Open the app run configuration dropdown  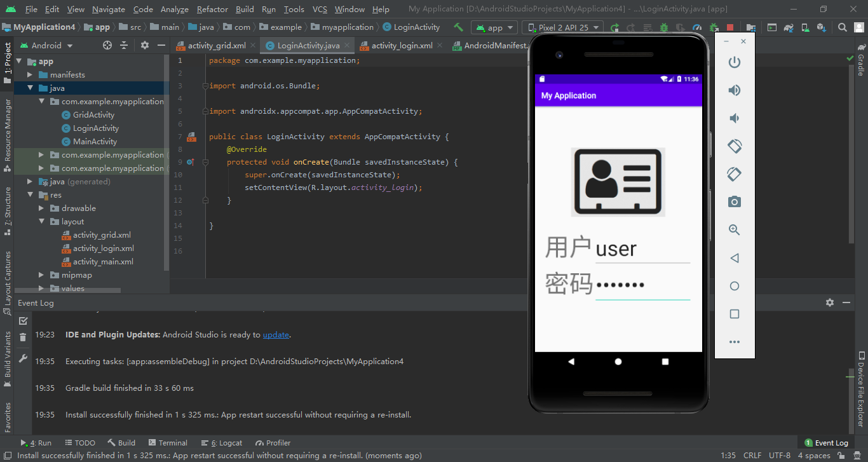click(x=494, y=27)
